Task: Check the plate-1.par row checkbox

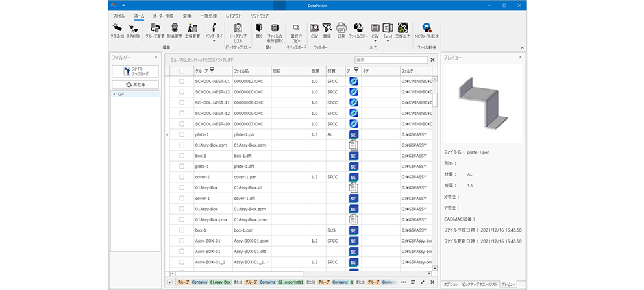Action: (x=182, y=134)
